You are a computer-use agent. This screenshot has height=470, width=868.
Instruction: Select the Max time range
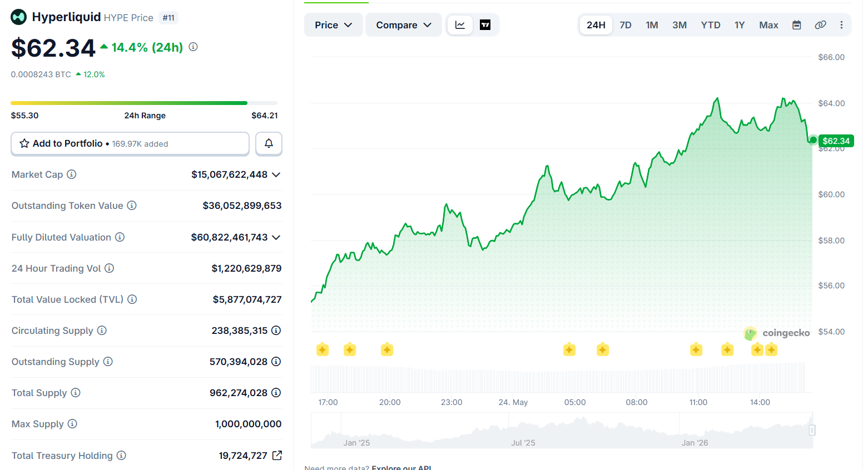pyautogui.click(x=769, y=25)
